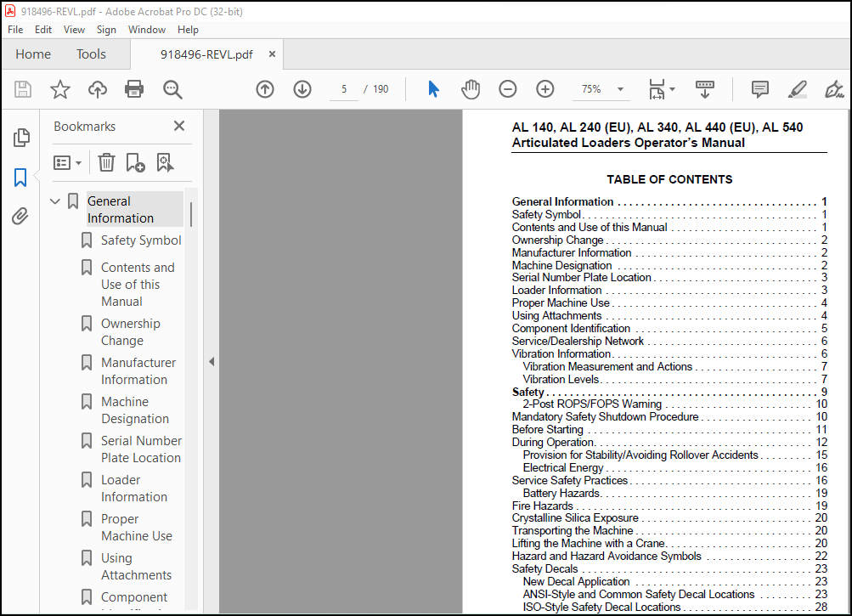
Task: Switch to the Home tab
Action: click(33, 54)
